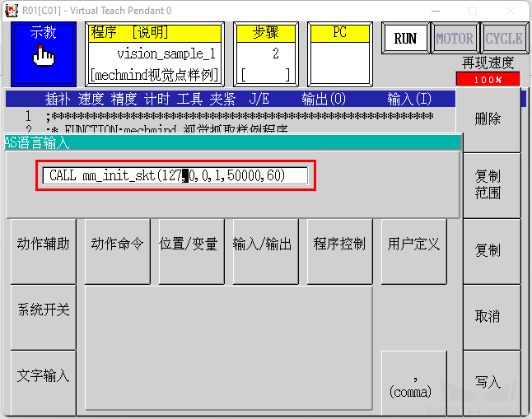This screenshot has height=419, width=532.
Task: Click the [mechmind视觉点样例] comment text
Action: [x=154, y=75]
